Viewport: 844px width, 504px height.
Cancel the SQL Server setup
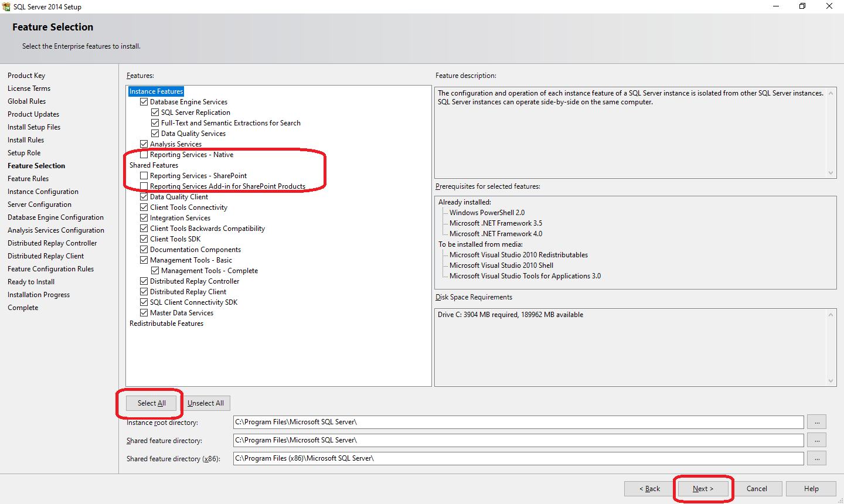757,489
